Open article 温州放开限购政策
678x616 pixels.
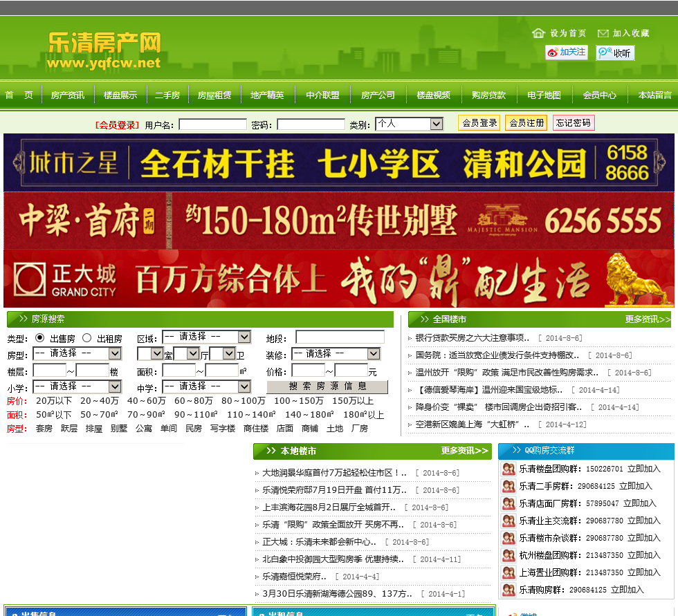pos(506,373)
